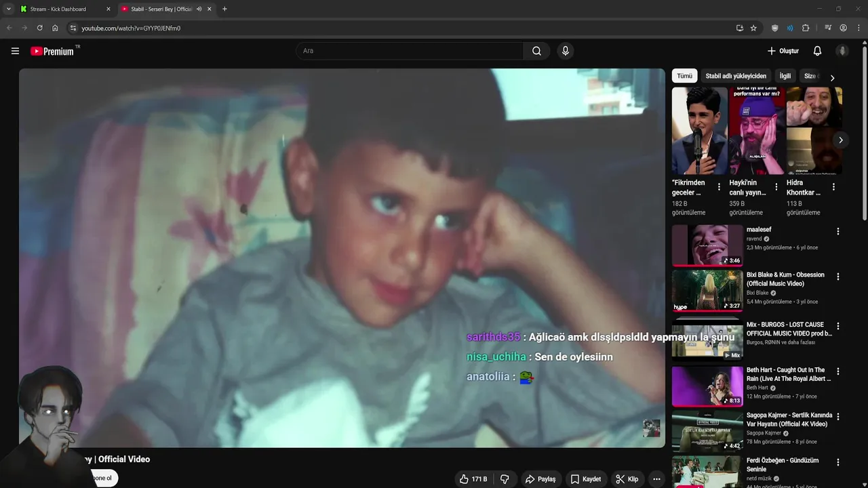Open options menu for Sagopa Kajmer video
The width and height of the screenshot is (868, 488).
tap(837, 417)
